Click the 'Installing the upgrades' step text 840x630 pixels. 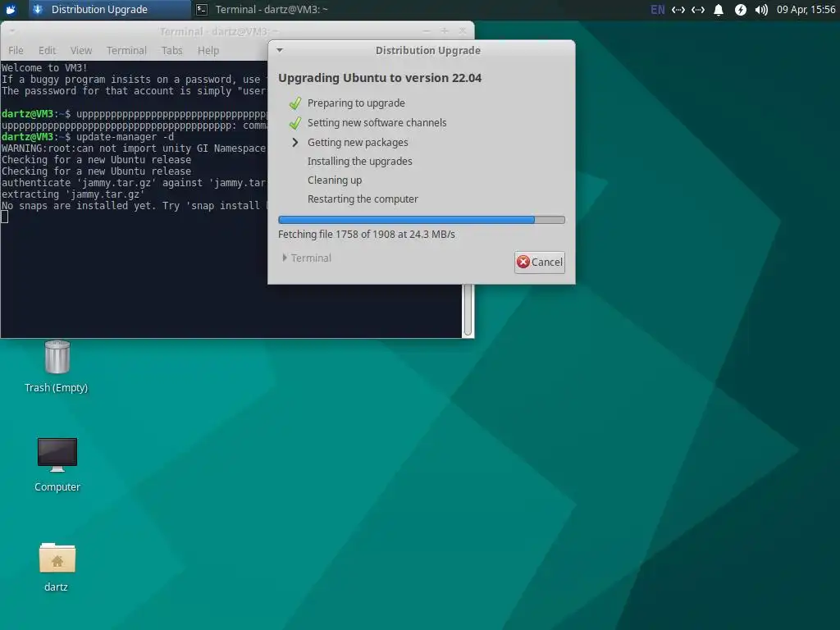click(360, 162)
